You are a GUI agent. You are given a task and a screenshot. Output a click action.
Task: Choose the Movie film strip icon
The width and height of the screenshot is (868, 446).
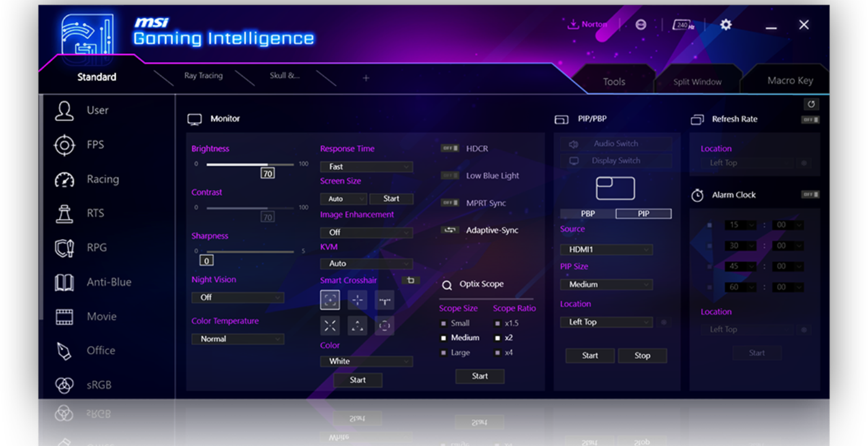tap(64, 317)
